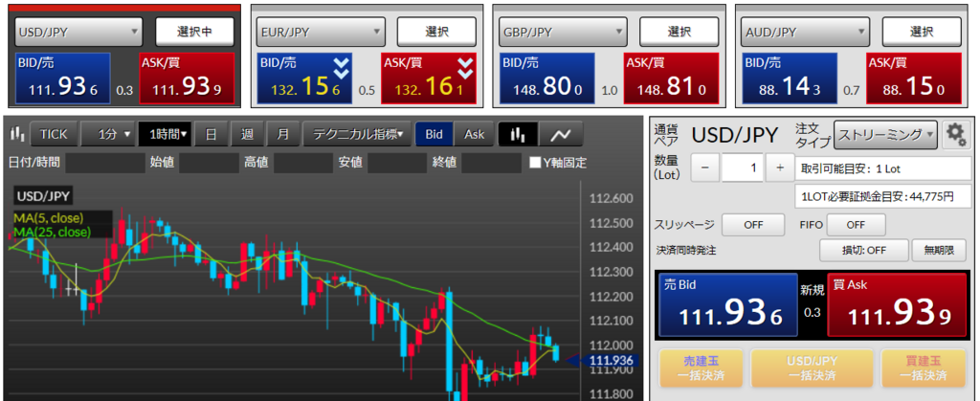The height and width of the screenshot is (401, 980).
Task: Toggle chart to Bid prices
Action: point(434,134)
